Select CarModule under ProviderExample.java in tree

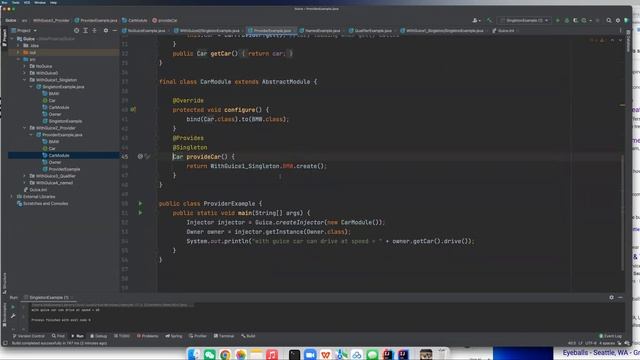[x=59, y=156]
